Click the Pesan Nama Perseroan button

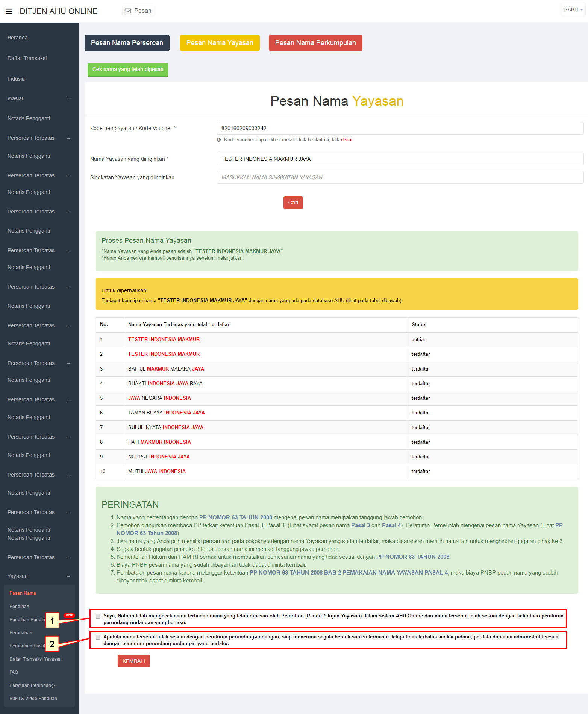click(127, 43)
